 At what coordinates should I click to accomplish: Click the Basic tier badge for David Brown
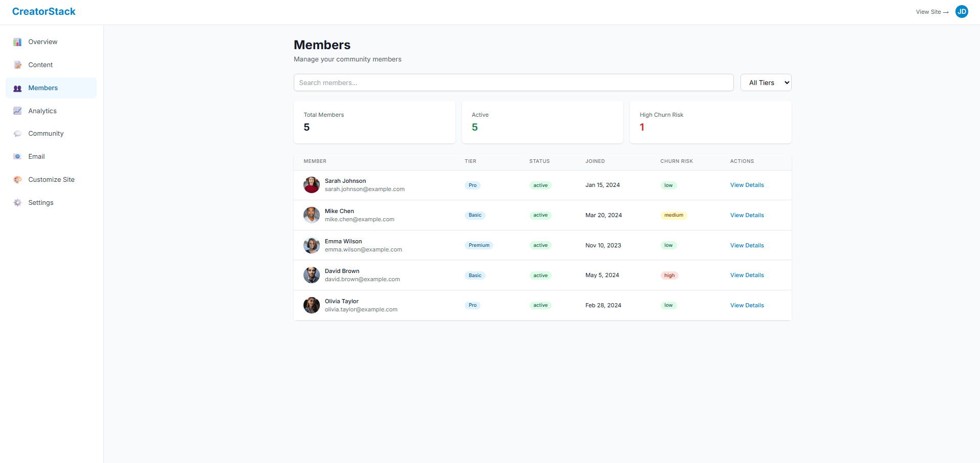(x=474, y=275)
